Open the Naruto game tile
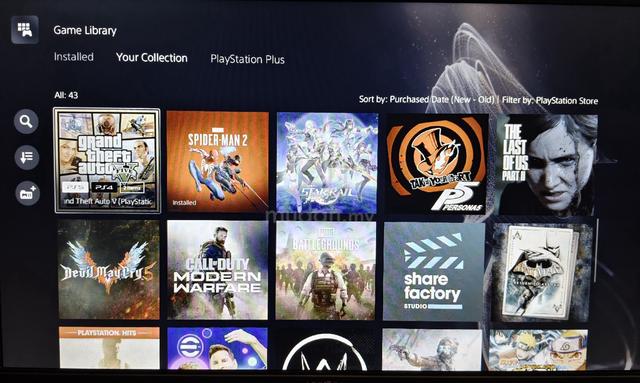This screenshot has height=383, width=640. tap(539, 350)
